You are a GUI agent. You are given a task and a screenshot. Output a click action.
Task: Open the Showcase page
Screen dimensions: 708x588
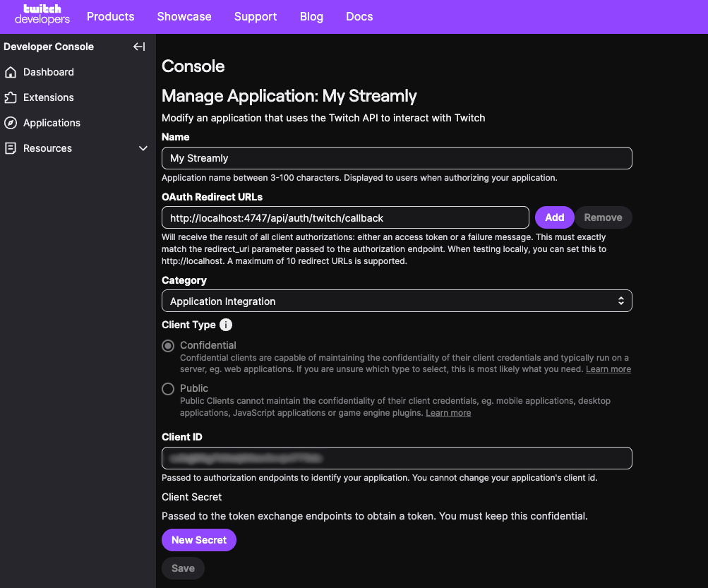184,17
